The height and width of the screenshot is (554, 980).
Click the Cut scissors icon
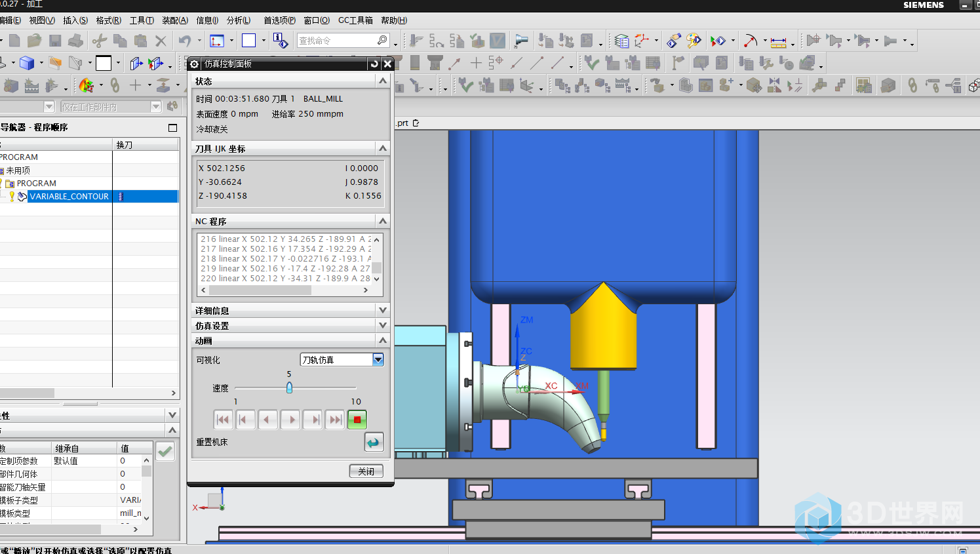pos(100,41)
